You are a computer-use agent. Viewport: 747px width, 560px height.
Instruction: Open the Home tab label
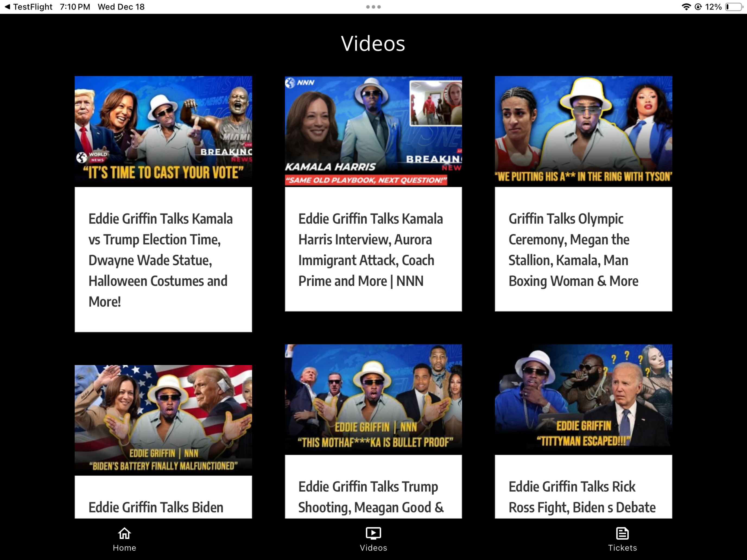pos(124,548)
